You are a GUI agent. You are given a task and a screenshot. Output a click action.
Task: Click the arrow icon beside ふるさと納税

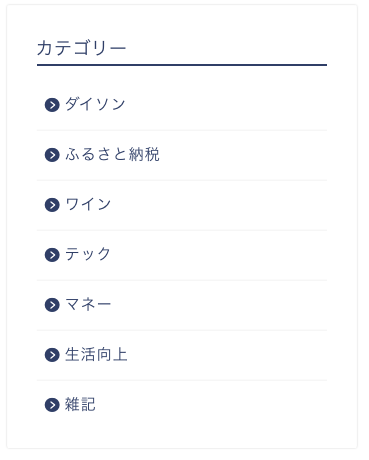(52, 155)
